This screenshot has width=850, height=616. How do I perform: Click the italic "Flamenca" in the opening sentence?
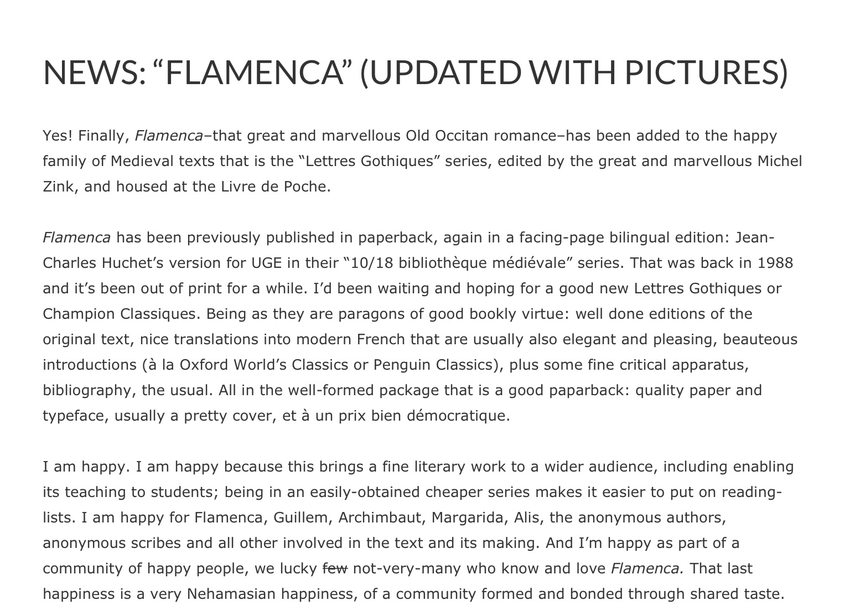coord(169,136)
